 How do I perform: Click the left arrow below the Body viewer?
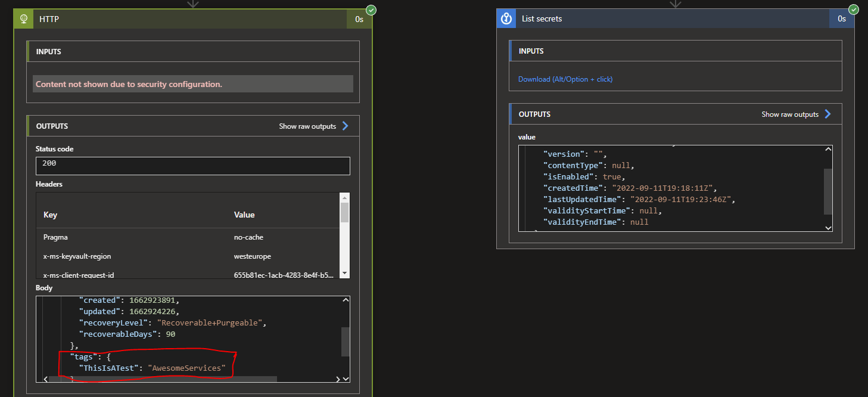[x=45, y=378]
